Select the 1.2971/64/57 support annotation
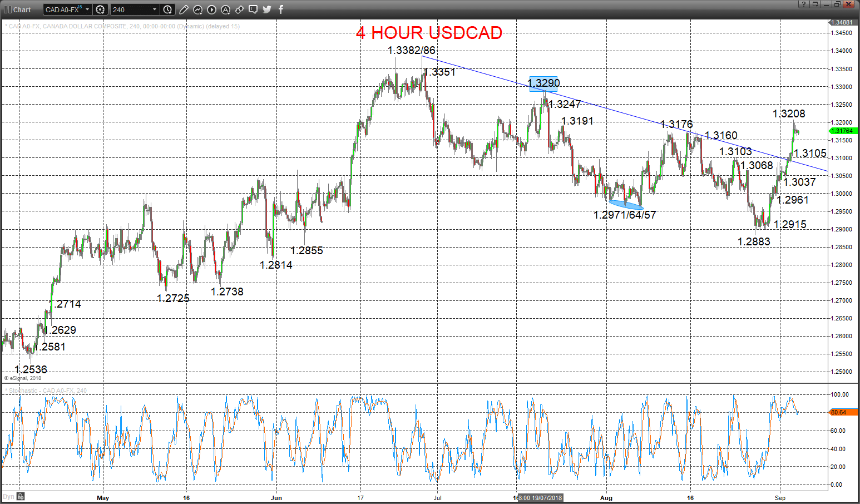Screen dimensions: 860x504 [625, 215]
